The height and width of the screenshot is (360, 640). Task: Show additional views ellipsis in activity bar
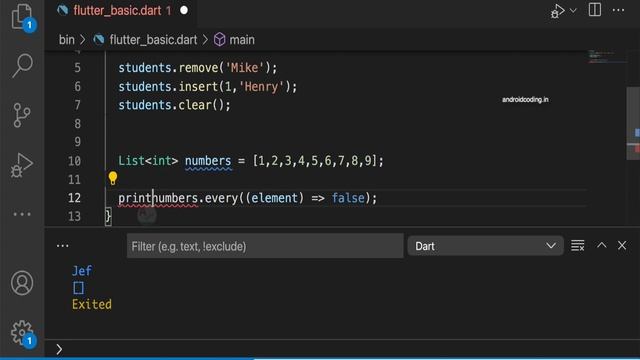coord(22,214)
